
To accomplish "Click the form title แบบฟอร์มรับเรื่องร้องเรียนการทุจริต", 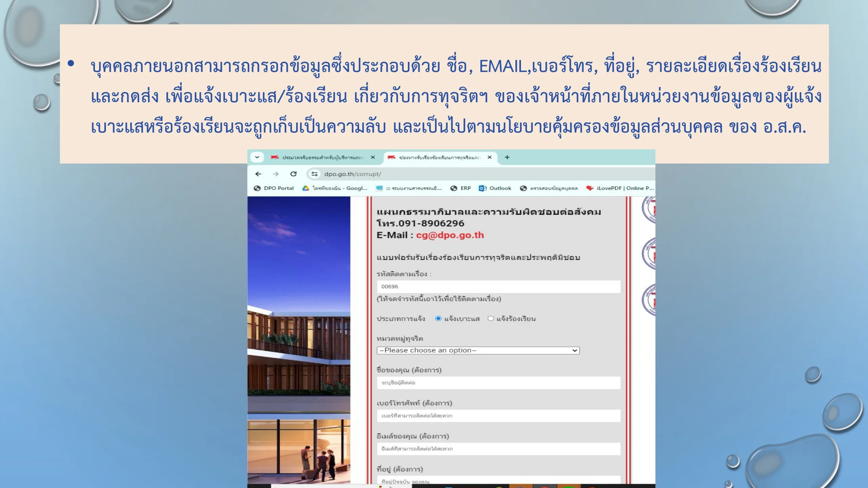I will tap(478, 258).
